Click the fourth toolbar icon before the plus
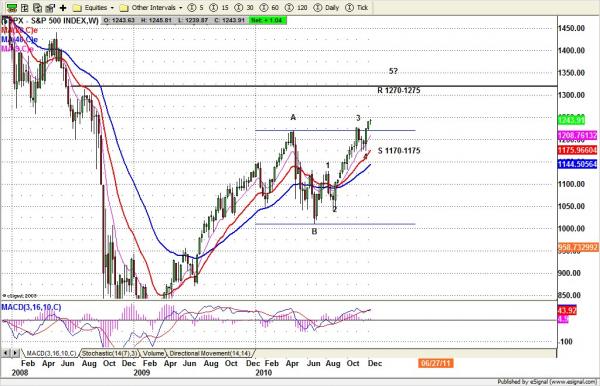 [50, 7]
